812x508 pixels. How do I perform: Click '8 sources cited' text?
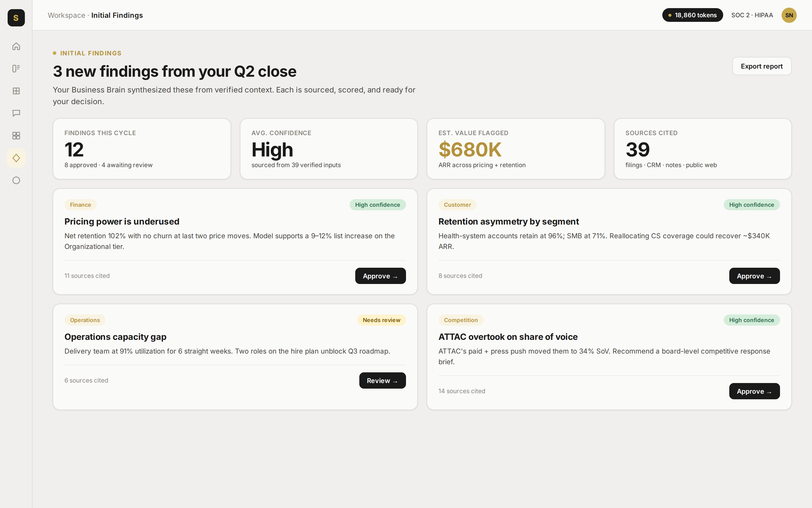click(460, 276)
